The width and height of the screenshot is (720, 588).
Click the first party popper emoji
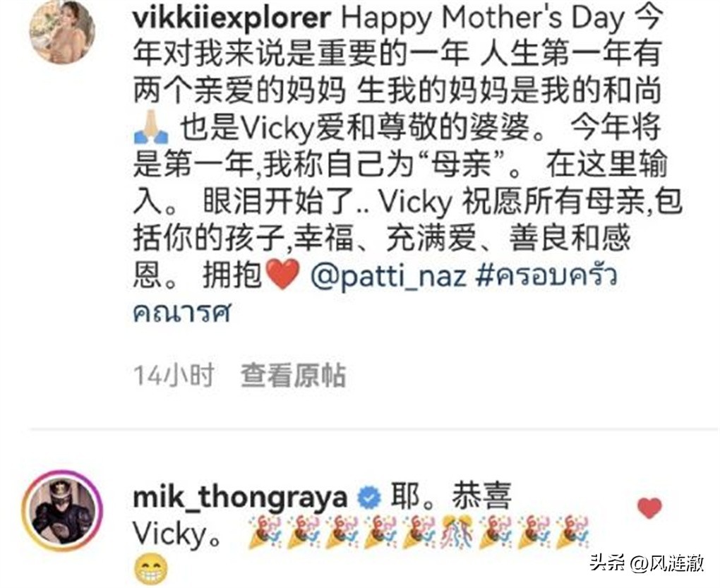[265, 533]
